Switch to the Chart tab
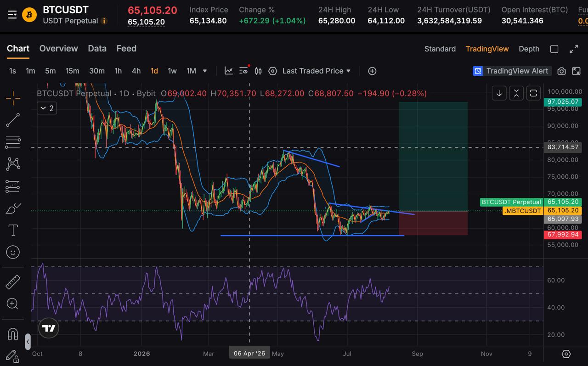 click(18, 49)
